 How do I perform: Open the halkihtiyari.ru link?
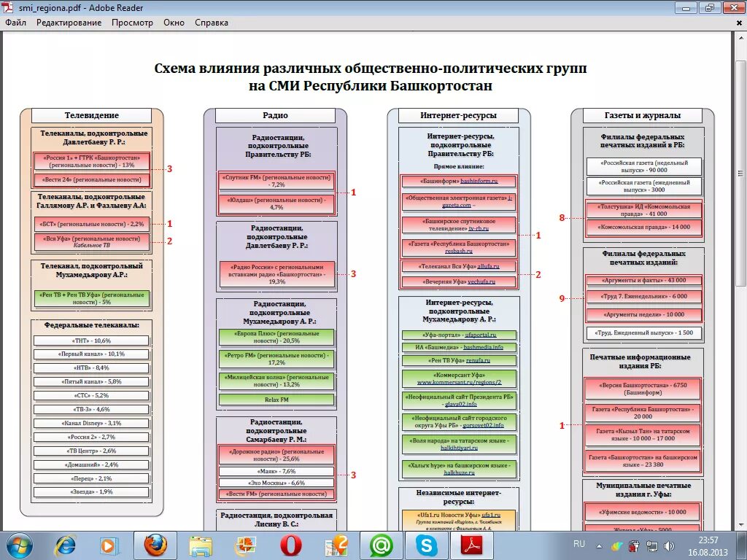[x=459, y=448]
